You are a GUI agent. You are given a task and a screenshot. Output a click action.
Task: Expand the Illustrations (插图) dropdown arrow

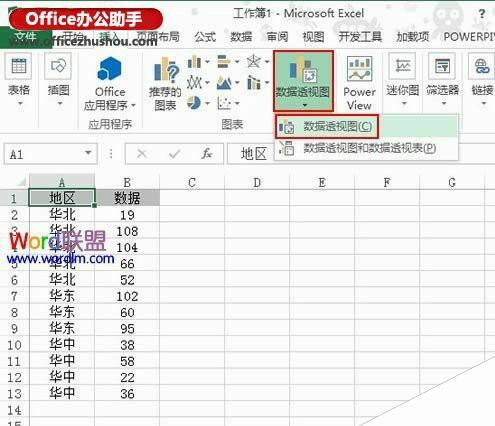point(60,104)
